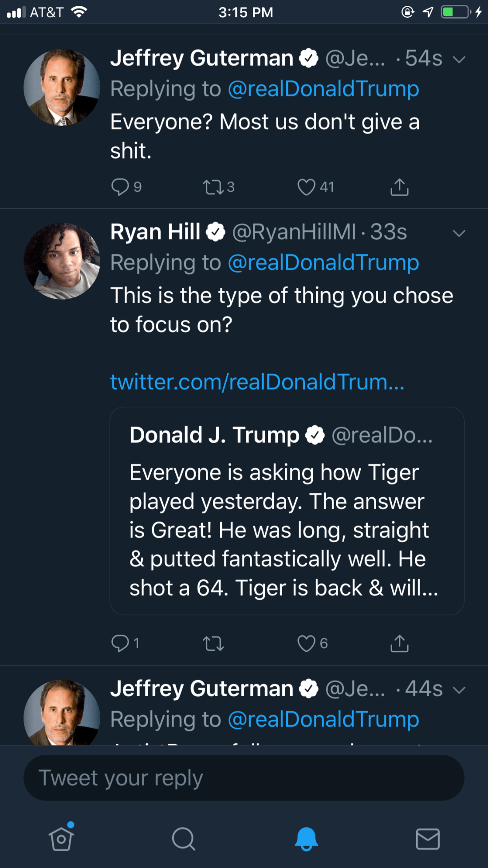This screenshot has height=868, width=488.
Task: Reply to Ryan Hill's tweet
Action: coord(120,643)
